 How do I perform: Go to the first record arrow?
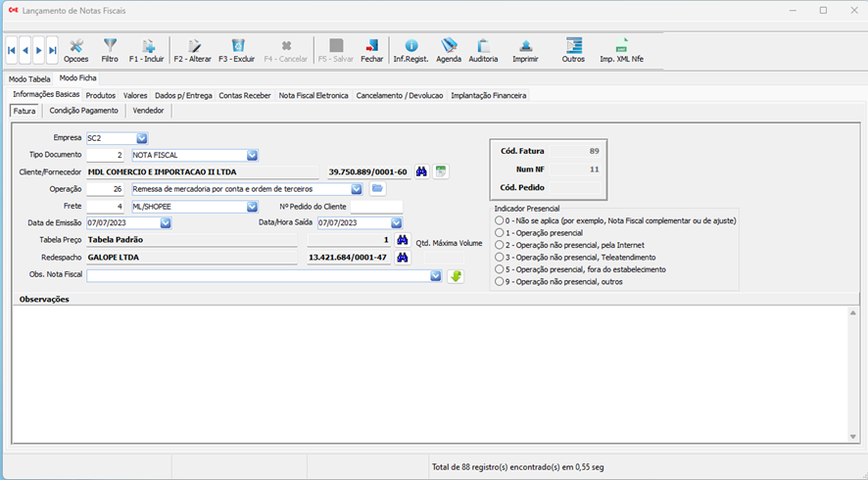click(12, 50)
